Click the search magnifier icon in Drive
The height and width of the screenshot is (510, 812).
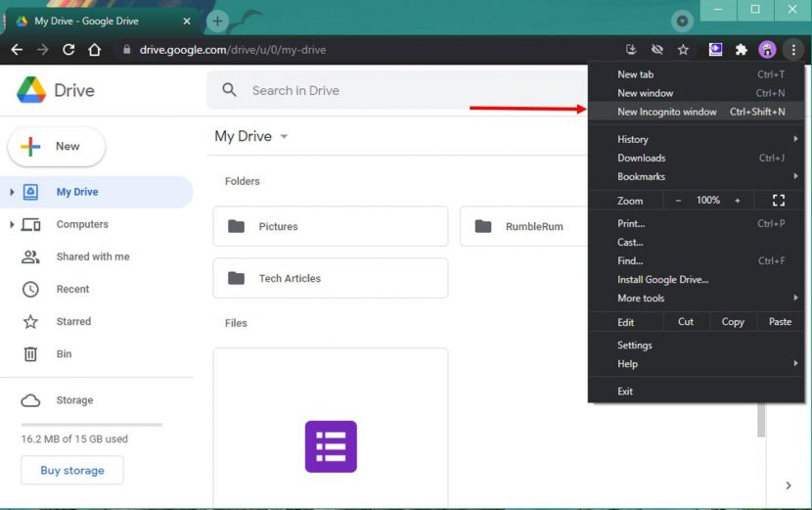click(x=229, y=90)
